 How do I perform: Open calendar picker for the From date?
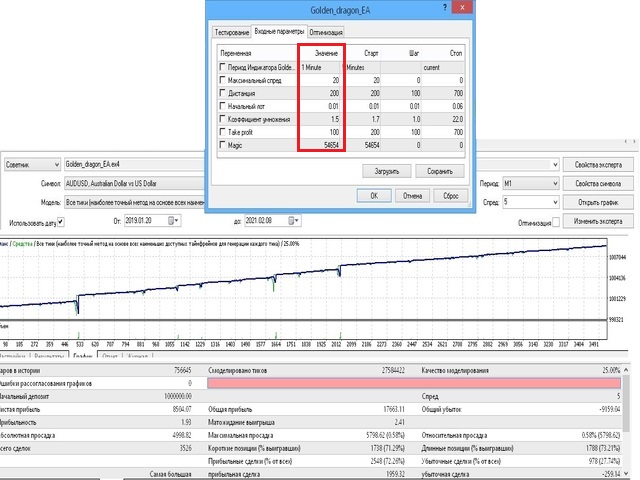171,221
